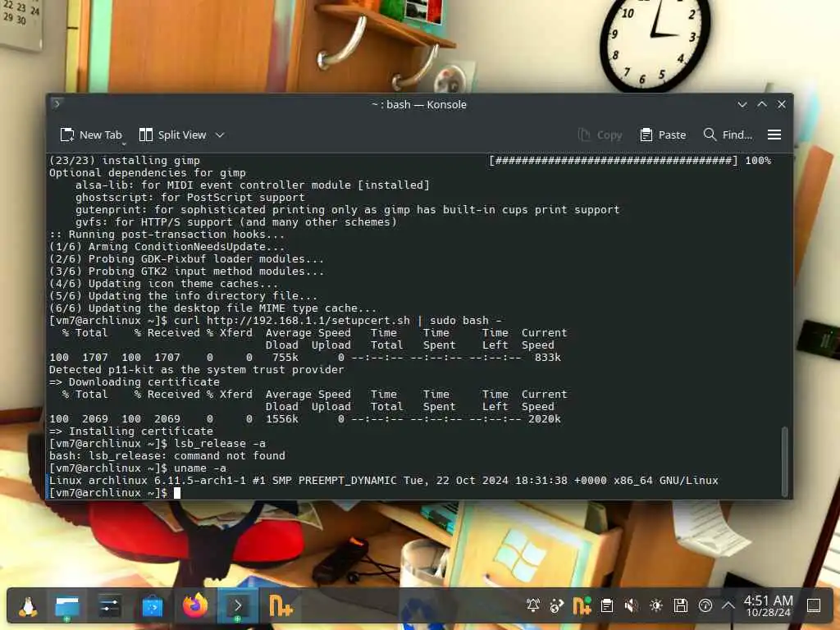
Task: Click the Linux archlinux 6.11.5 kernel output line
Action: pos(384,481)
